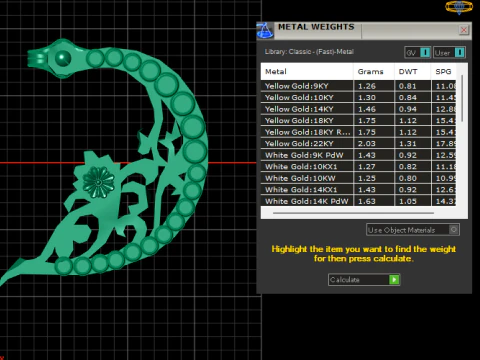Click the horizontal scrollbar under the metal list
The height and width of the screenshot is (360, 480).
[353, 213]
